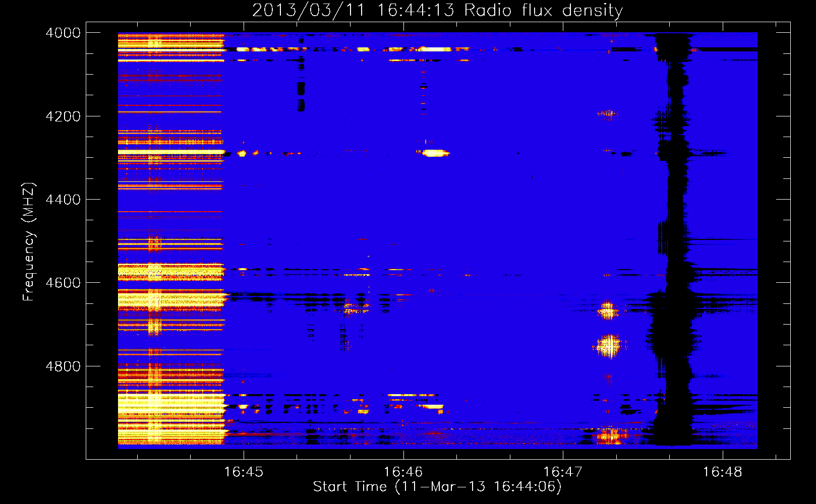
Task: Click the 16:48 time tick label
Action: (723, 472)
